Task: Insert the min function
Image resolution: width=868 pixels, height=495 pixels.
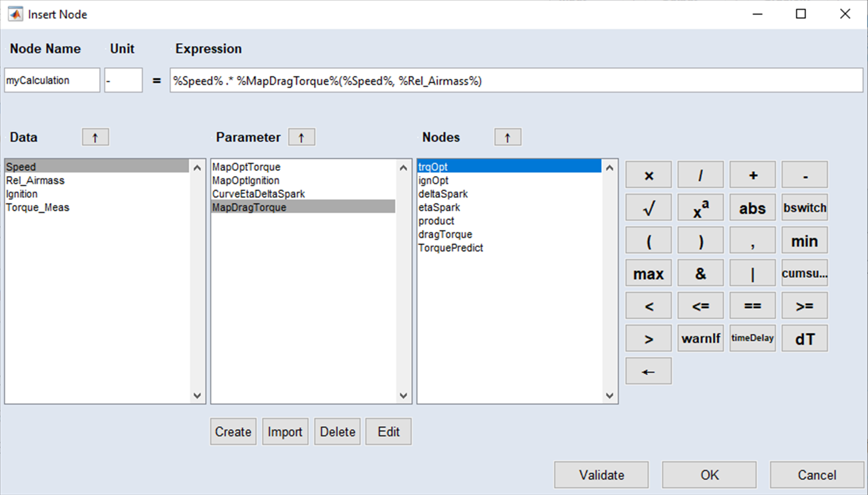Action: pyautogui.click(x=805, y=241)
